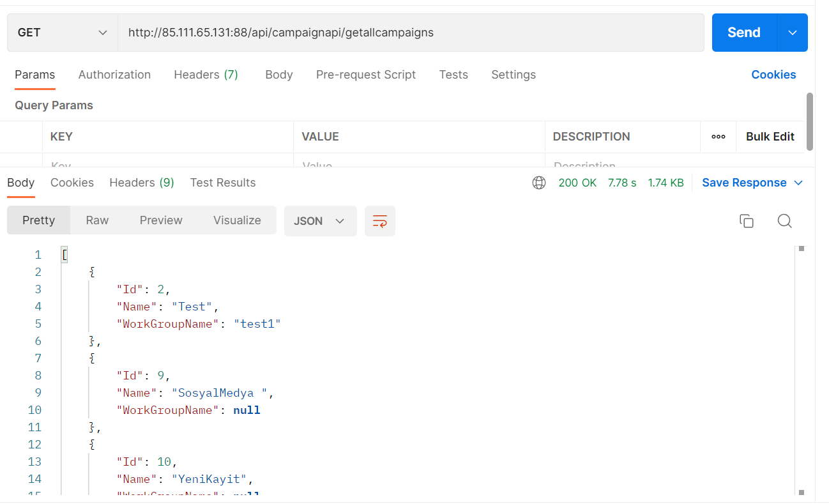Select the Visualize response view
Viewport: 829px width, 504px height.
coord(237,220)
